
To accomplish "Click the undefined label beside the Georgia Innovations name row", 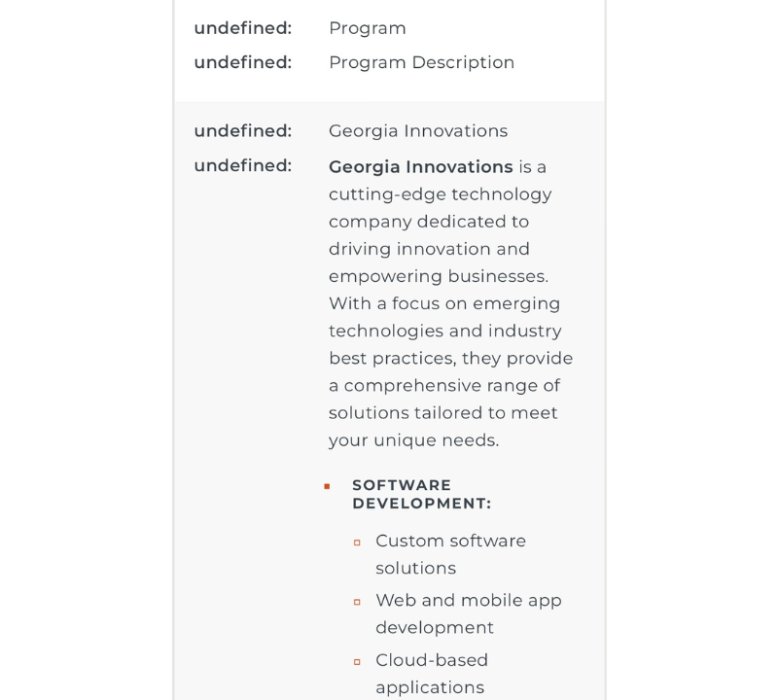I will tap(242, 131).
